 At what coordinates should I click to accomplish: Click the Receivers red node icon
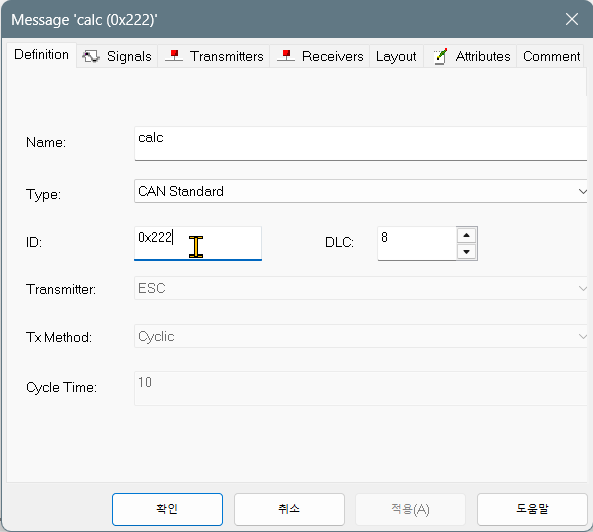click(x=286, y=56)
